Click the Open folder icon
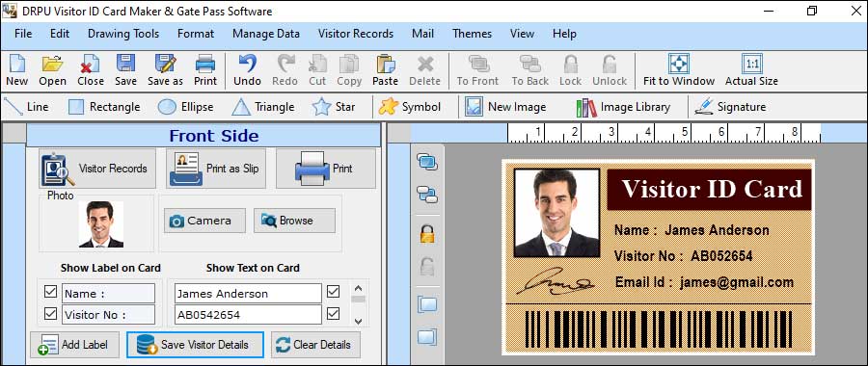 (x=53, y=64)
